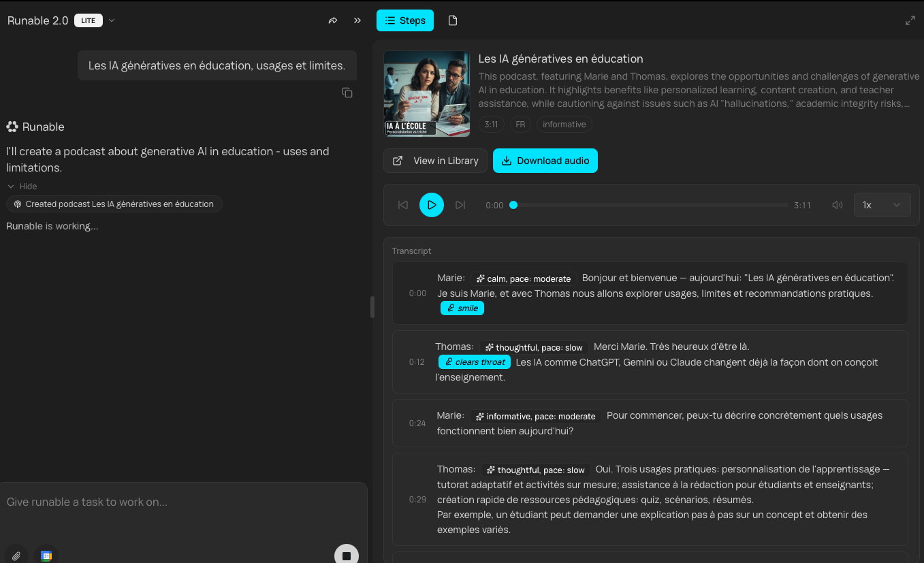924x563 pixels.
Task: Stop the running task
Action: click(346, 556)
